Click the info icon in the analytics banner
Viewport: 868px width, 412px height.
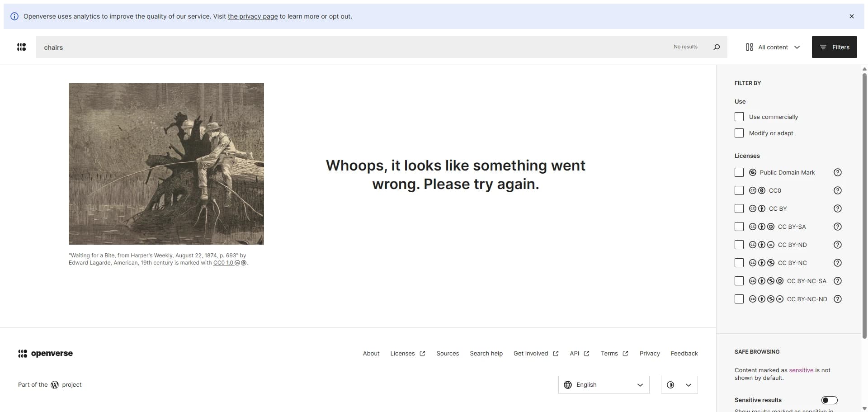point(14,16)
